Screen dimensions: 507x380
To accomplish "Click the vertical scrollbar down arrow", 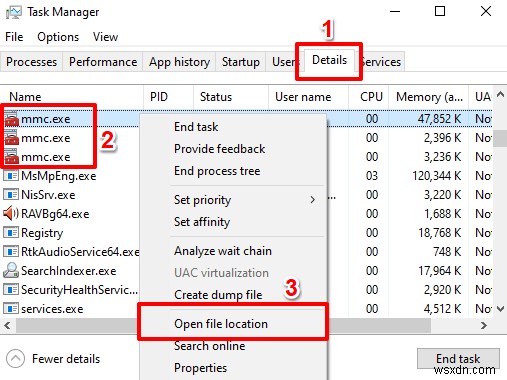I will click(x=500, y=309).
